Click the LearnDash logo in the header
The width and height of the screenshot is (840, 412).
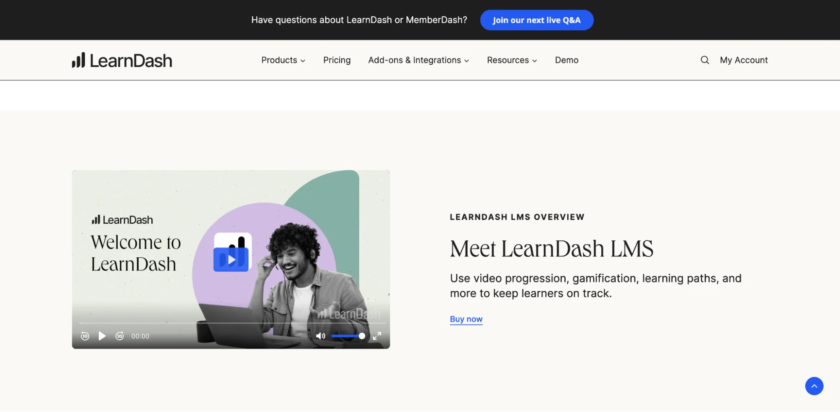(x=122, y=60)
